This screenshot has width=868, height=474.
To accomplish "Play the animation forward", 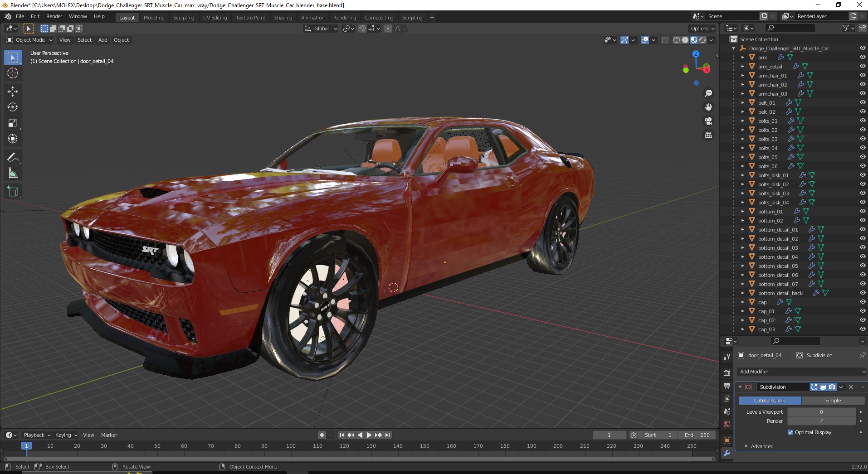I will click(369, 435).
